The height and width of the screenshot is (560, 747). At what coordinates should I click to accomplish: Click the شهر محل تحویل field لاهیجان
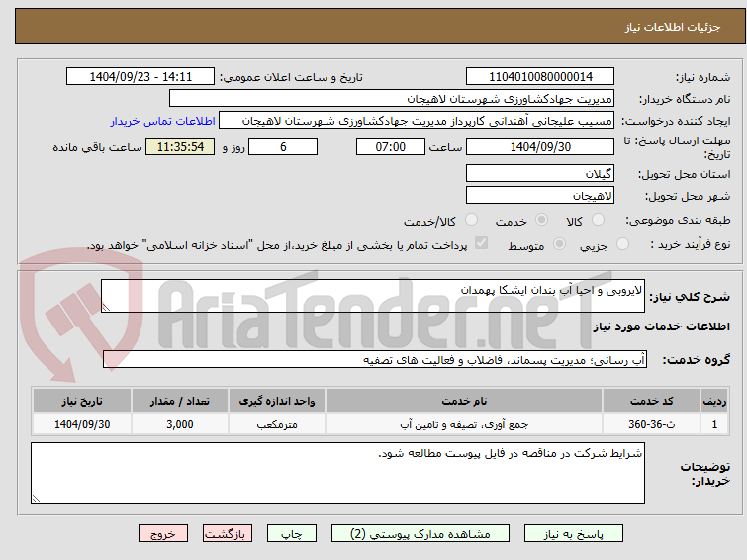click(x=540, y=195)
